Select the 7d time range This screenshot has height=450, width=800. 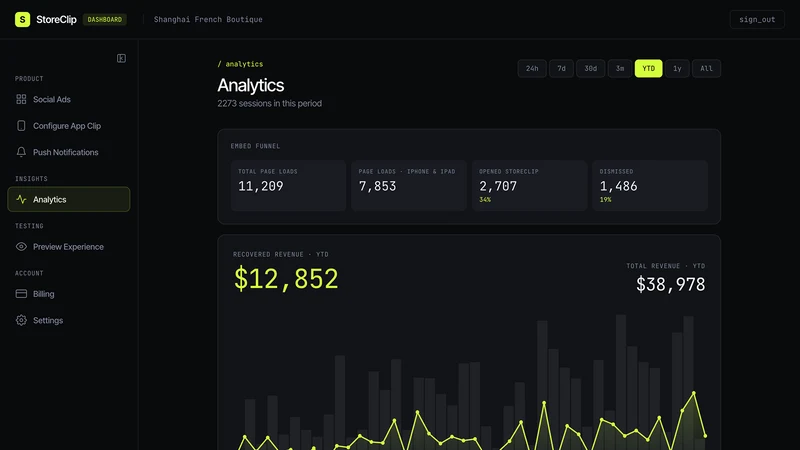[x=561, y=68]
